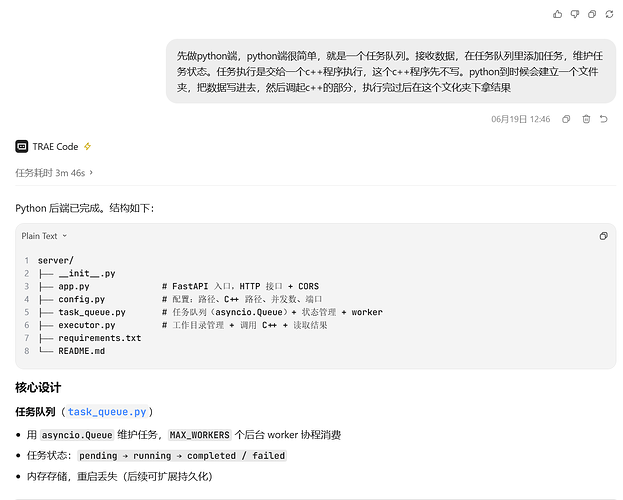Click the TRAE Code logo icon

click(x=22, y=147)
